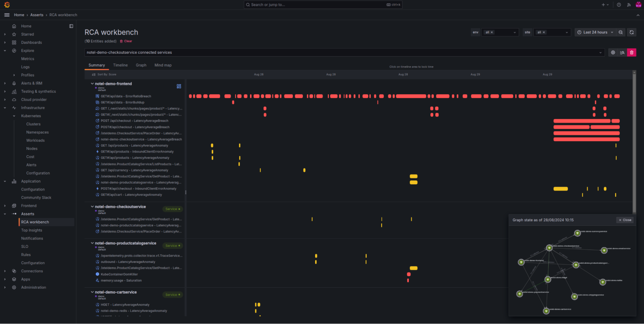Remove the 'all' site filter tag
644x324 pixels.
pyautogui.click(x=544, y=32)
